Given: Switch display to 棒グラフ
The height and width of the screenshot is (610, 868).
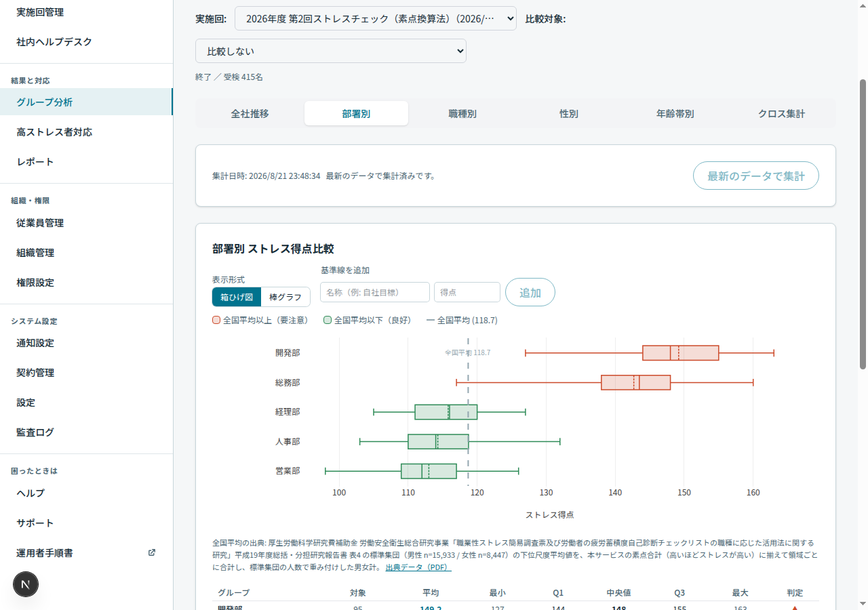Looking at the screenshot, I should click(x=285, y=297).
